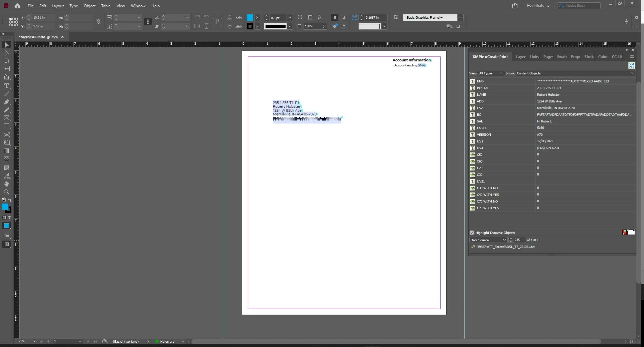The image size is (644, 347).
Task: Toggle visibility object C40 WITH YES
Action: 472,195
